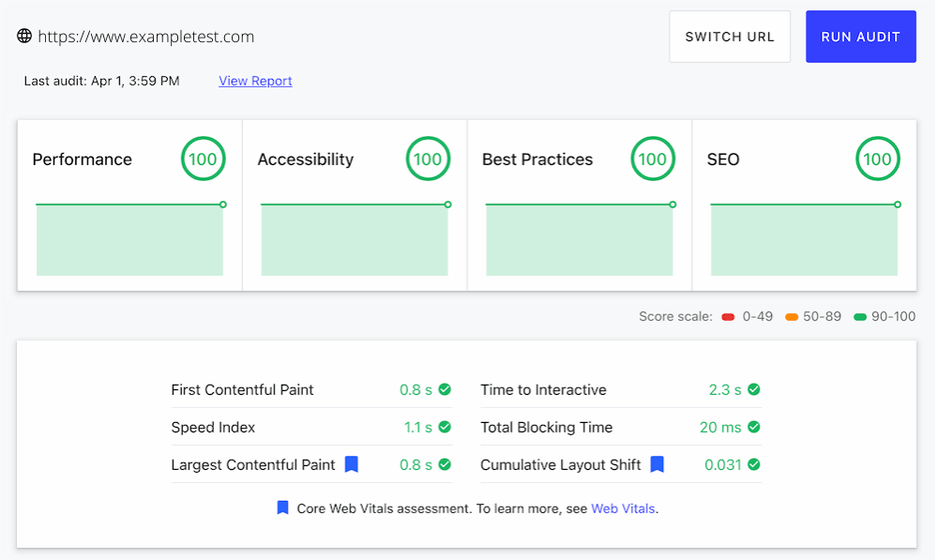Click the SEO card title
Viewport: 938px width, 560px height.
pyautogui.click(x=723, y=159)
